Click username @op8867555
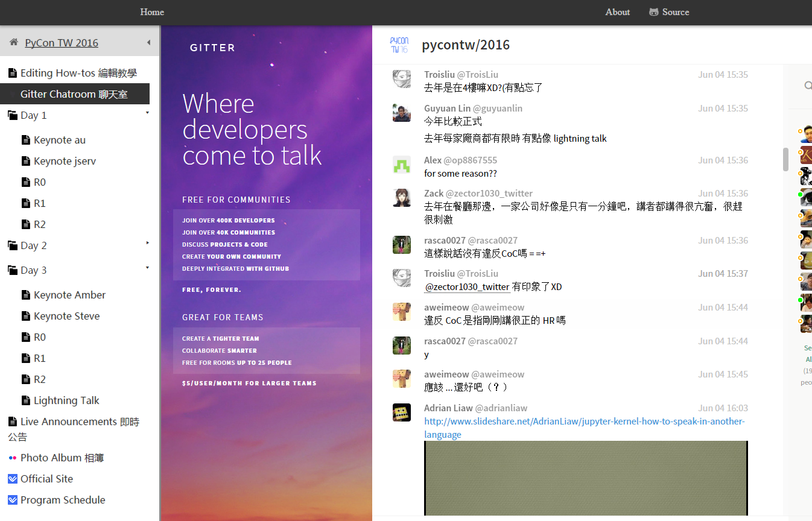Image resolution: width=812 pixels, height=521 pixels. tap(471, 160)
